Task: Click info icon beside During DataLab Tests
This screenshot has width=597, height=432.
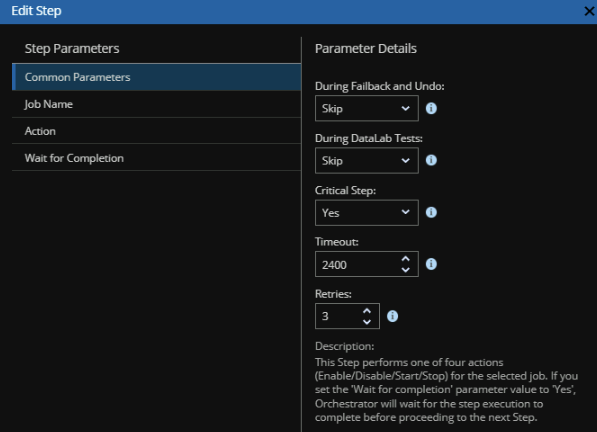Action: [x=431, y=160]
